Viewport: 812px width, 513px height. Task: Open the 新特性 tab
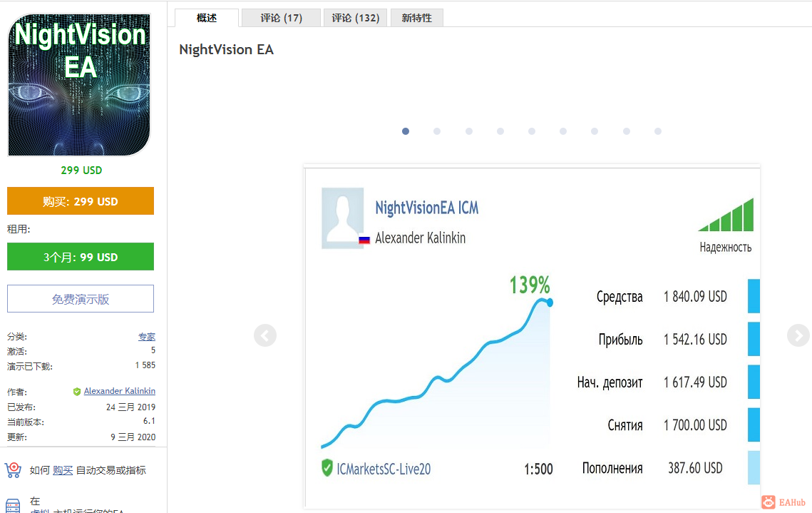[x=417, y=18]
